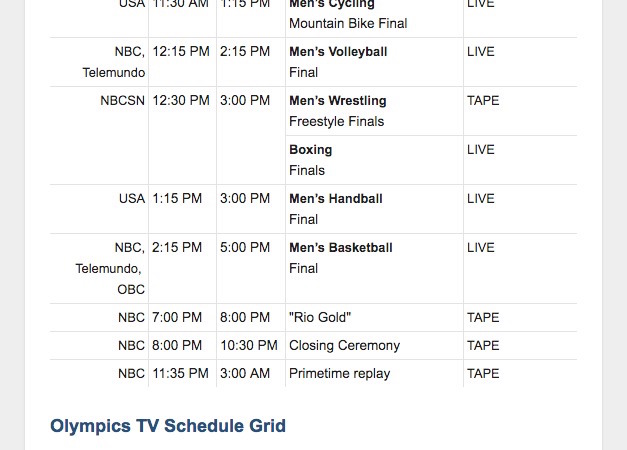Click the LIVE status for Boxing

pos(481,150)
